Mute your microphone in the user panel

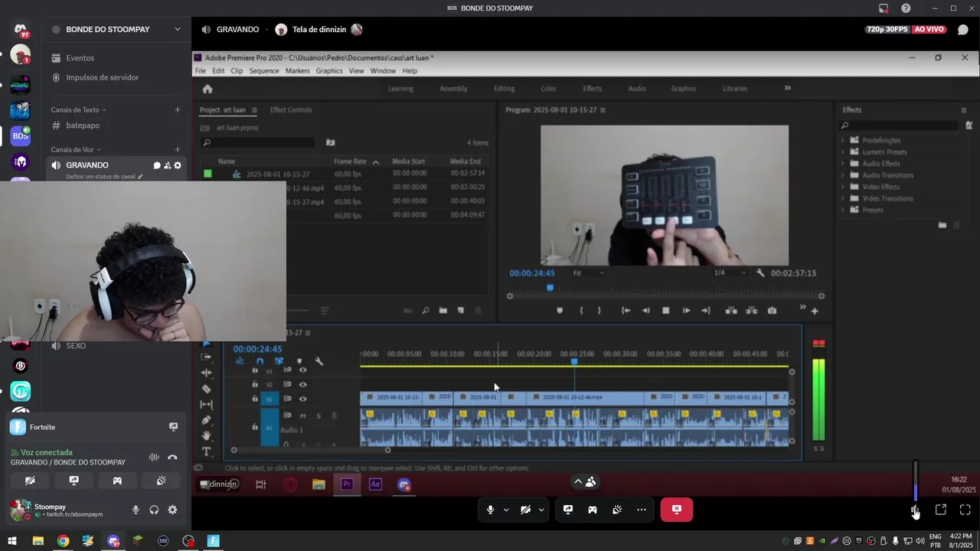click(136, 510)
